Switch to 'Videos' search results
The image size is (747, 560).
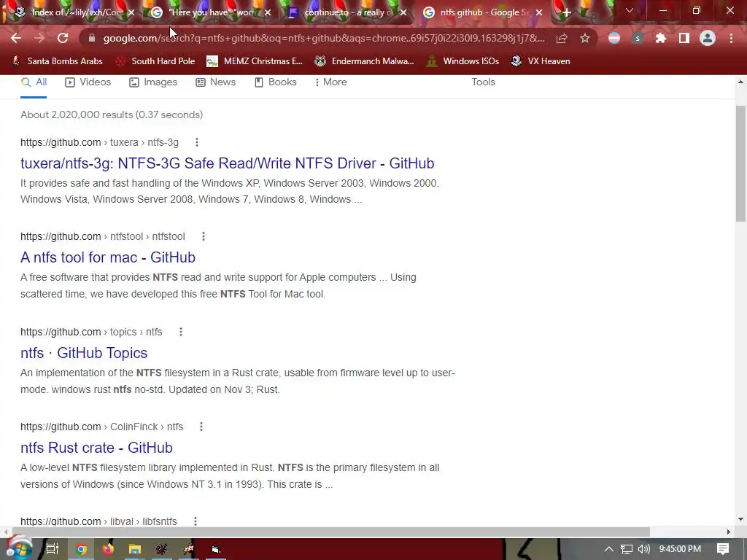tap(88, 82)
